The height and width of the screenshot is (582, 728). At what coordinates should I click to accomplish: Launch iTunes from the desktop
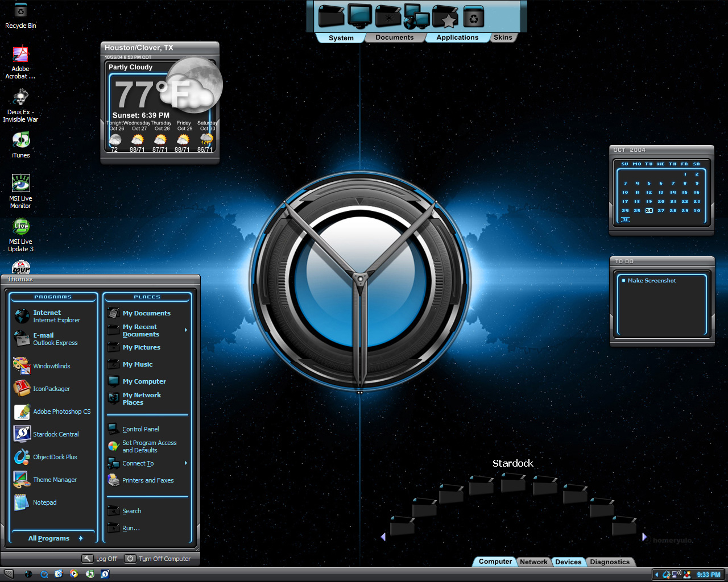(21, 145)
